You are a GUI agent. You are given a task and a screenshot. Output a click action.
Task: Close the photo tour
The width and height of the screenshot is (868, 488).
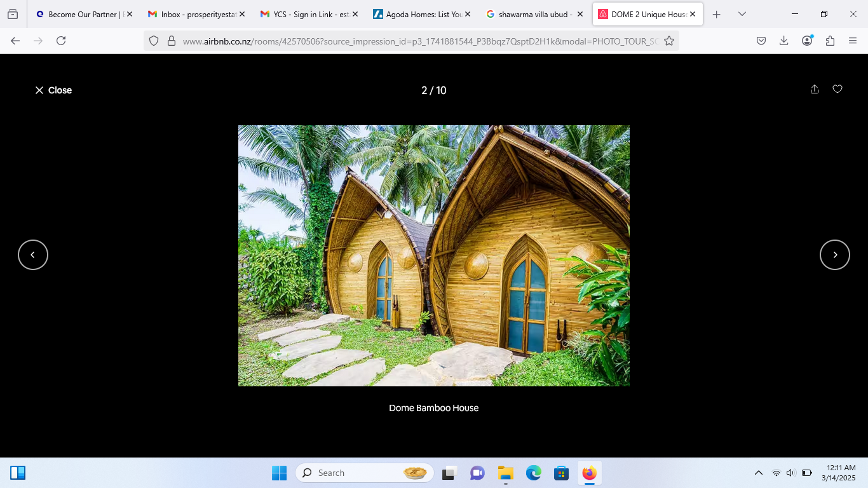point(53,90)
